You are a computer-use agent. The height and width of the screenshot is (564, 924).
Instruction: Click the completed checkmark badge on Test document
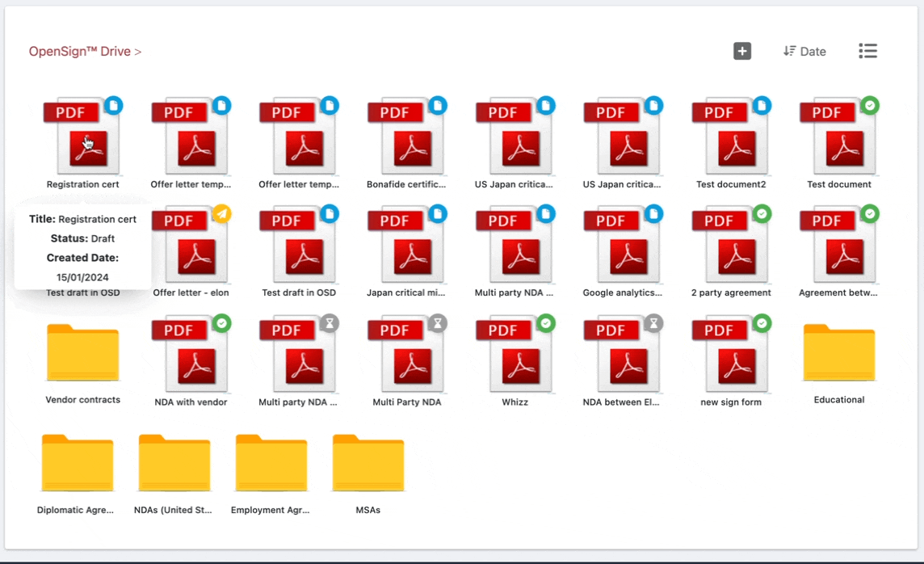point(870,106)
